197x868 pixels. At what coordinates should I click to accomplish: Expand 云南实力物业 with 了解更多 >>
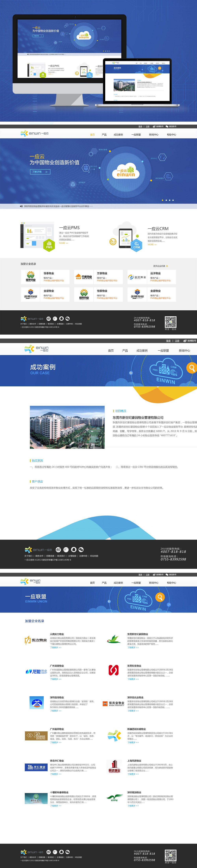tap(56, 647)
